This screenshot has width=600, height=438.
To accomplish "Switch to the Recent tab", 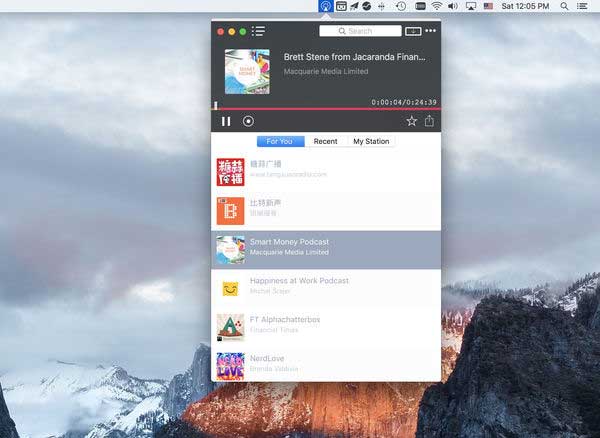I will click(326, 141).
